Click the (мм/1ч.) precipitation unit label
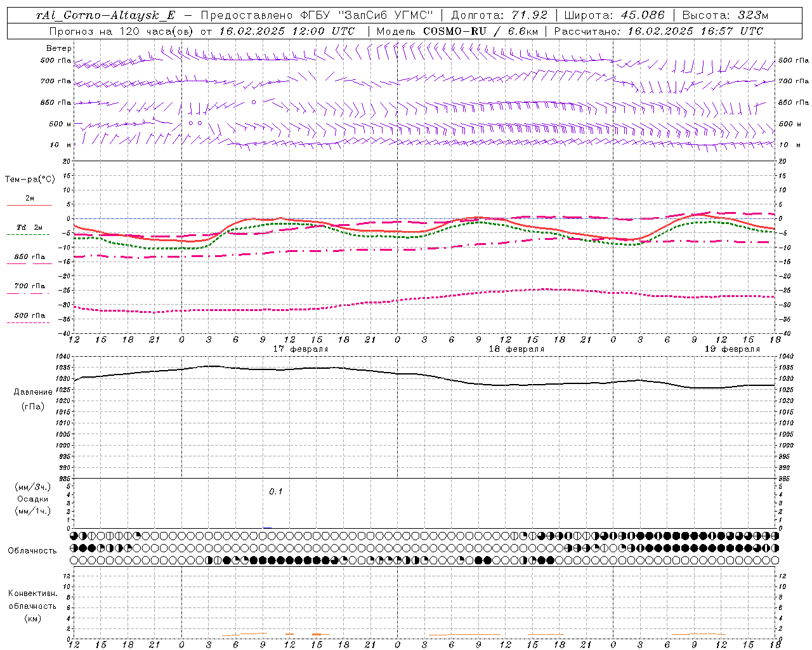This screenshot has width=812, height=650. point(33,511)
